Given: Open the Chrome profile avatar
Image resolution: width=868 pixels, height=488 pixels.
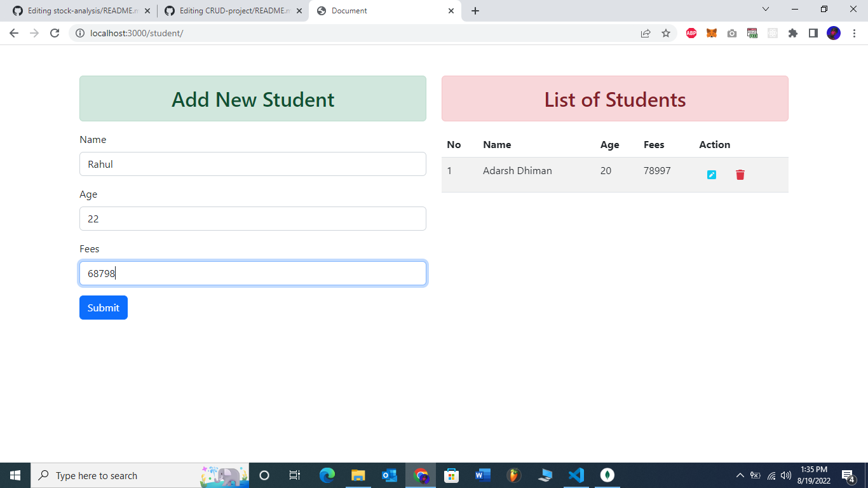Looking at the screenshot, I should tap(834, 33).
